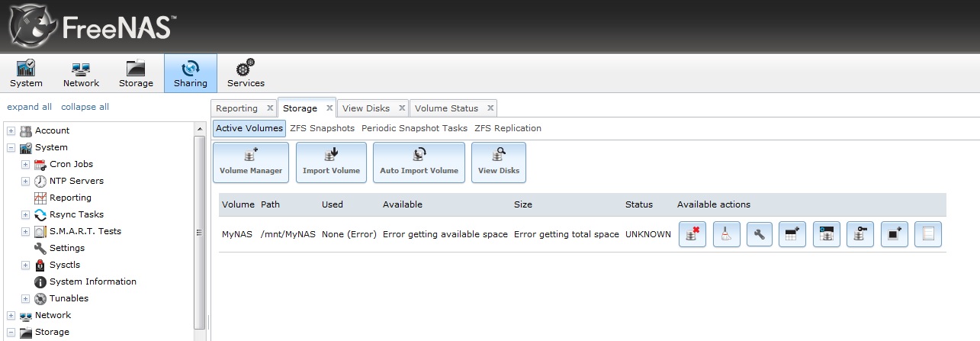Expand the S.M.A.R.T. Tests node

click(25, 231)
